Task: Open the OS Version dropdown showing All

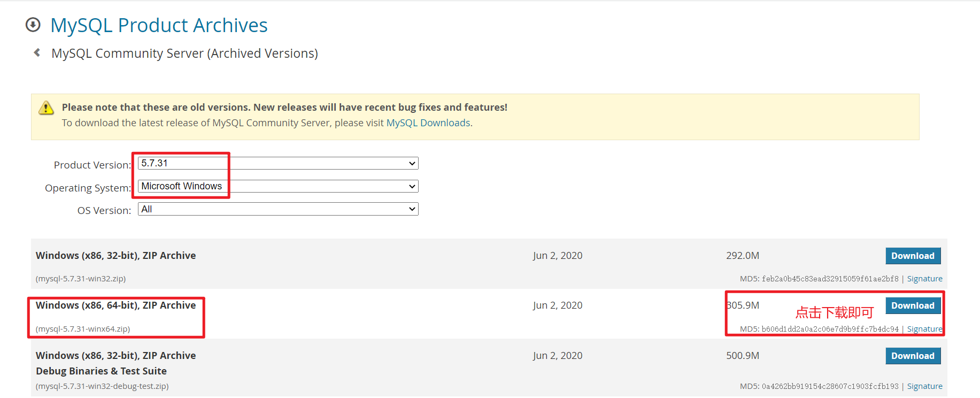Action: [x=278, y=209]
